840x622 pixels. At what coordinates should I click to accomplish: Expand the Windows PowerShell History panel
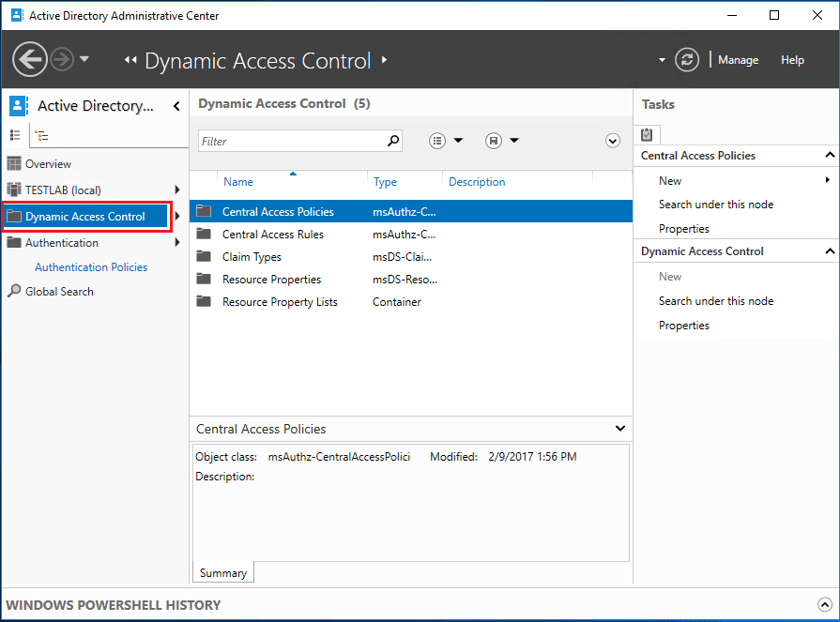coord(823,605)
